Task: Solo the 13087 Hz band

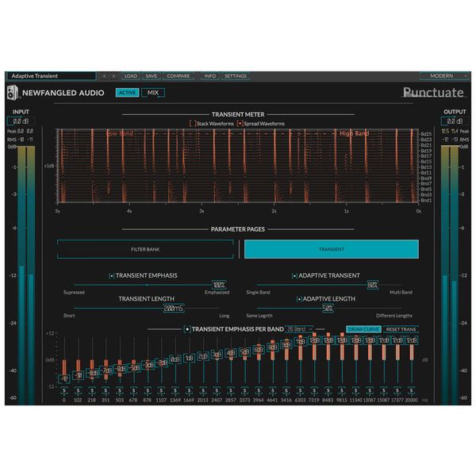Action: [x=370, y=390]
